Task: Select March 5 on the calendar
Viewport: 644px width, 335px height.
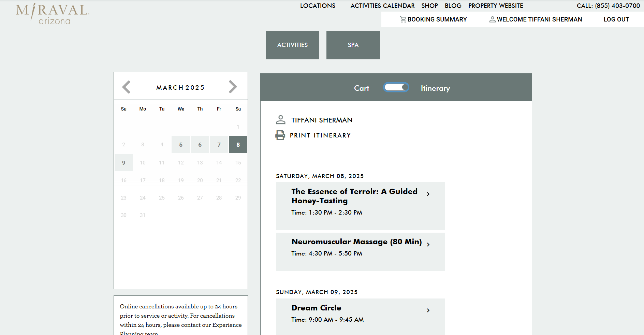Action: [x=181, y=144]
